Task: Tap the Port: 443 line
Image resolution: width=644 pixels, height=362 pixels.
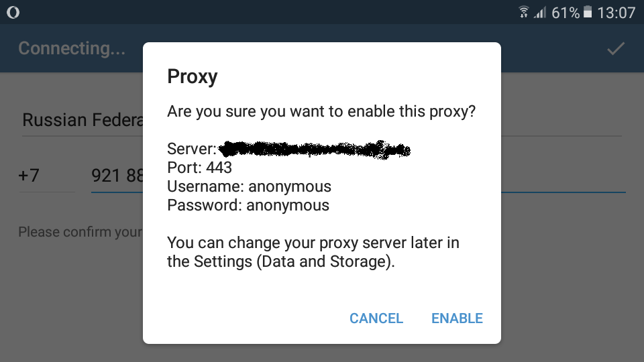Action: pyautogui.click(x=200, y=168)
